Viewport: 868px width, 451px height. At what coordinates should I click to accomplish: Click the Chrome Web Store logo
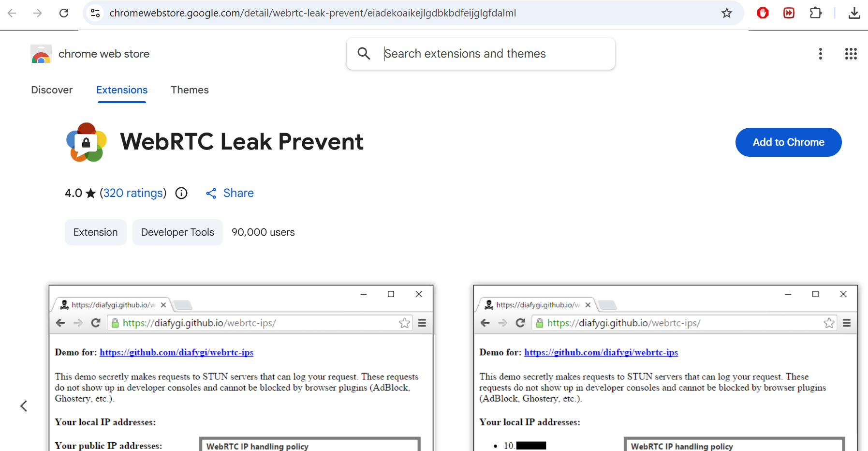pos(41,54)
